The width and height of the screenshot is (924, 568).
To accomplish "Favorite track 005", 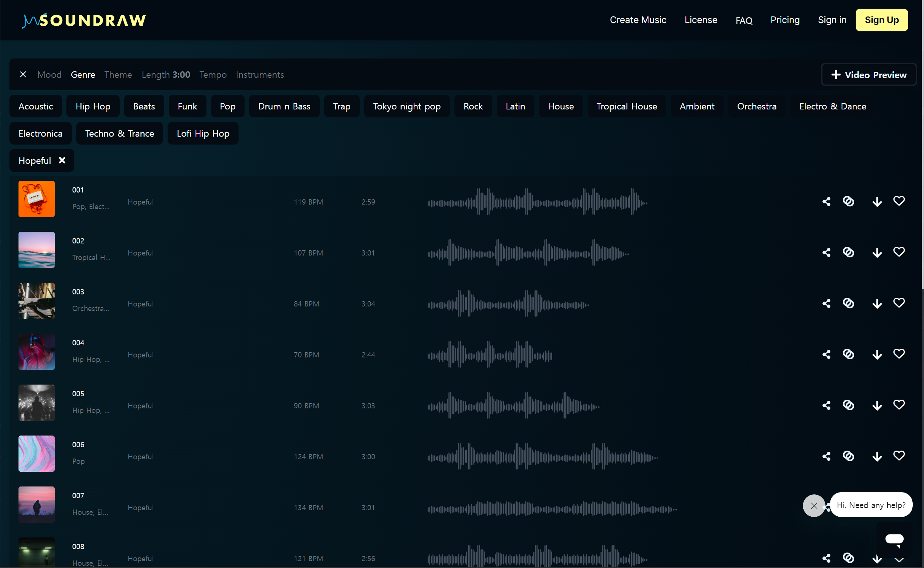I will pyautogui.click(x=899, y=405).
